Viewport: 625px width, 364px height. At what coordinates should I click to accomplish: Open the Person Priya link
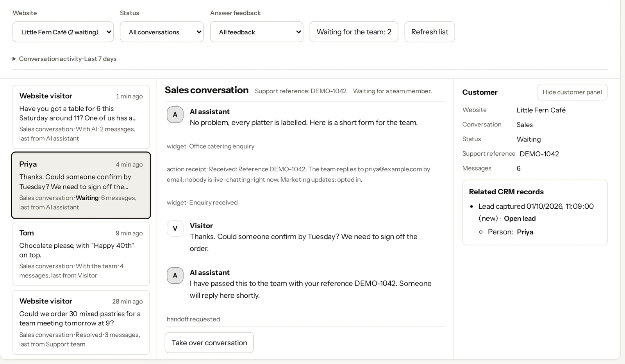(525, 232)
